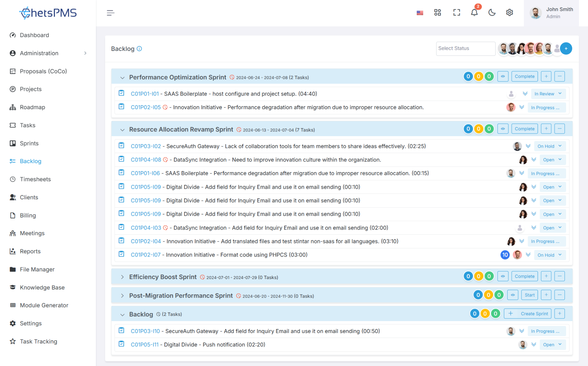Toggle sidebar with hamburger menu icon
This screenshot has width=588, height=366.
tap(111, 13)
